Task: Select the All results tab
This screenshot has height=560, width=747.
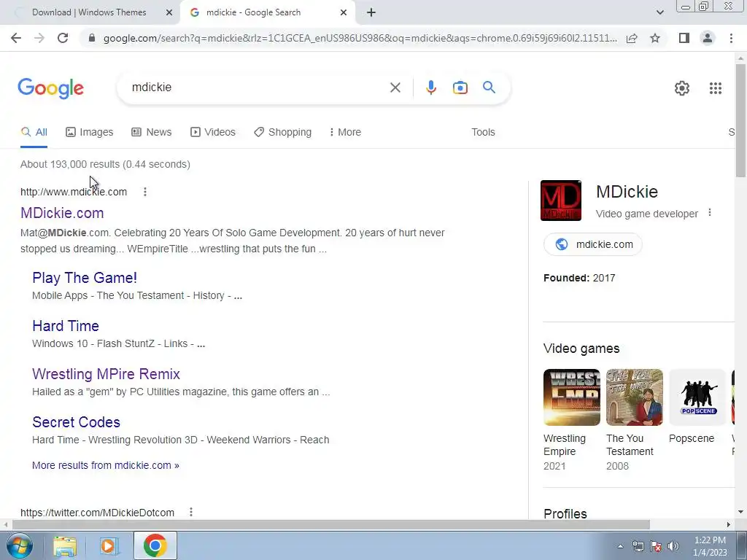Action: [x=34, y=133]
